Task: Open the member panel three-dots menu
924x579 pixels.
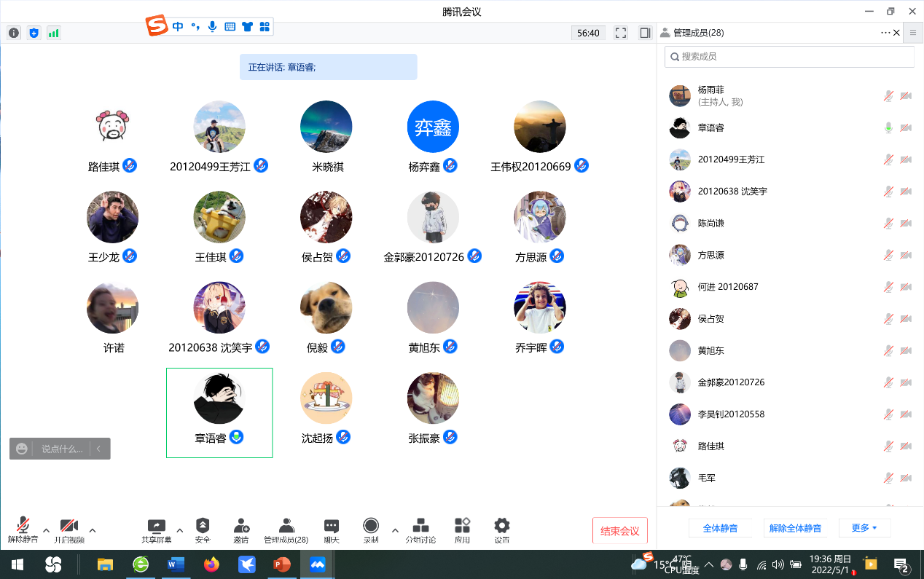Action: click(885, 33)
